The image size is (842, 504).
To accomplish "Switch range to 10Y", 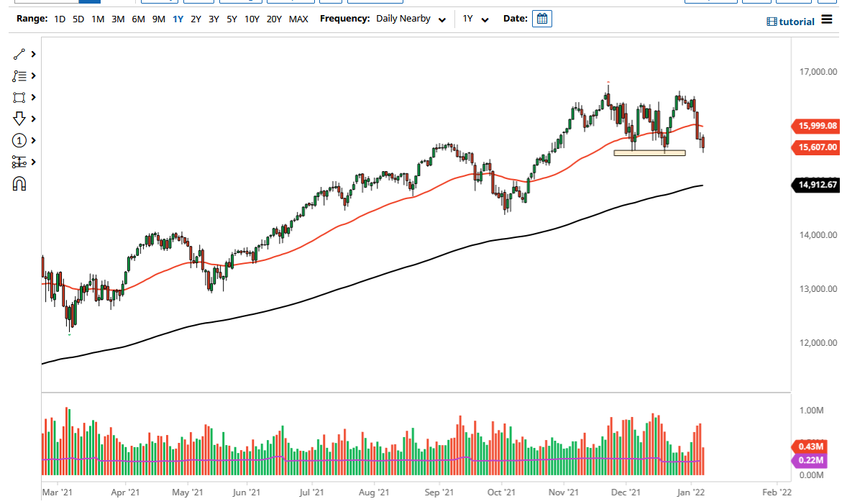I will click(x=252, y=19).
